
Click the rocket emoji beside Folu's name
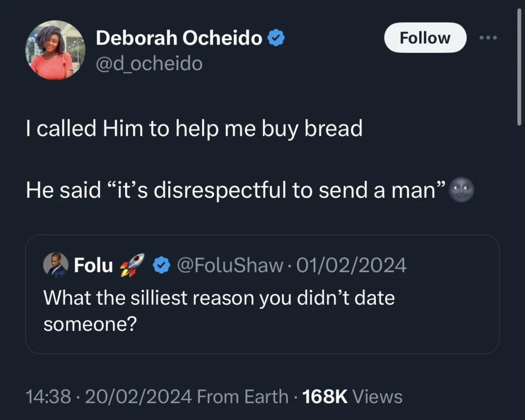pos(132,265)
